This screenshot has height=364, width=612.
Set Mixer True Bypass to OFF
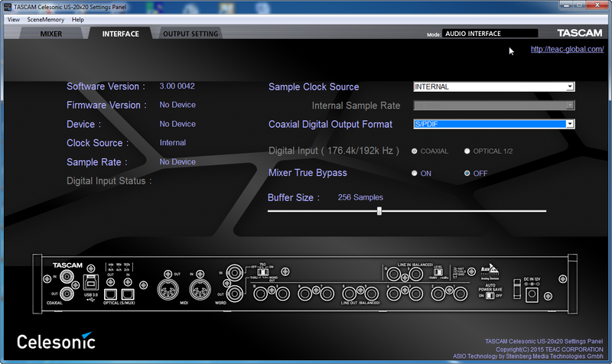pyautogui.click(x=467, y=174)
